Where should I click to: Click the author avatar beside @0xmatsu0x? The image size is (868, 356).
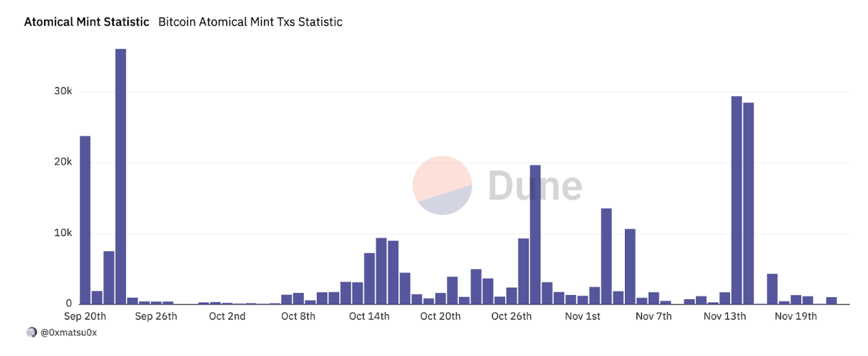click(31, 332)
